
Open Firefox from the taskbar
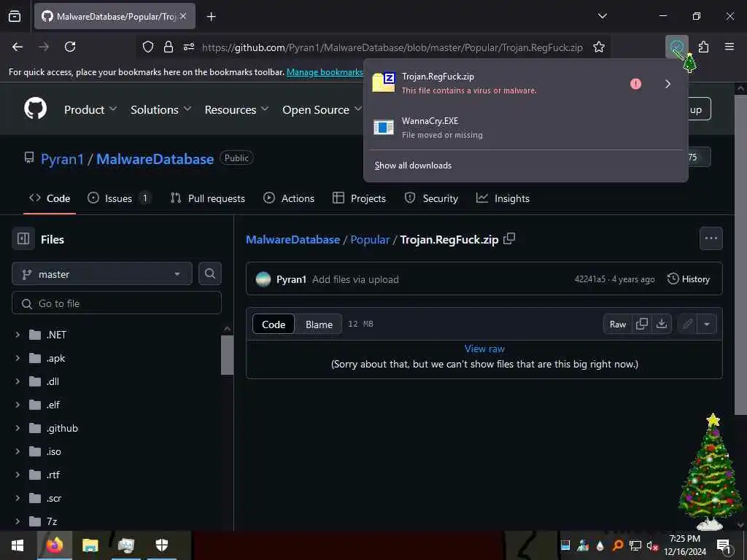pos(54,545)
